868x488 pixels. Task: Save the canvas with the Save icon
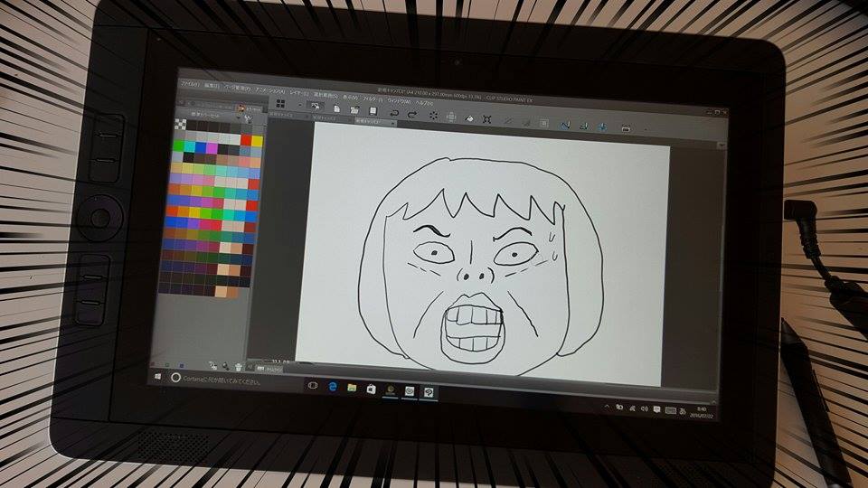click(x=373, y=111)
